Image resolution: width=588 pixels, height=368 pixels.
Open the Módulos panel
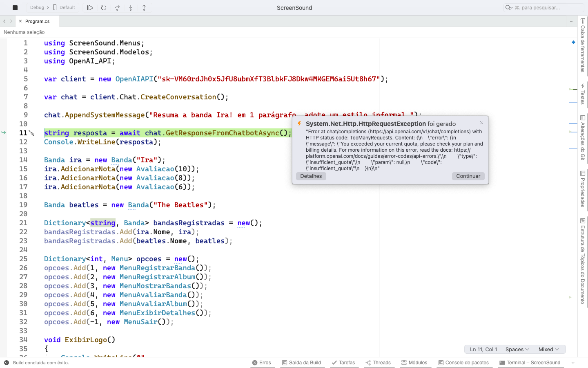(x=414, y=363)
